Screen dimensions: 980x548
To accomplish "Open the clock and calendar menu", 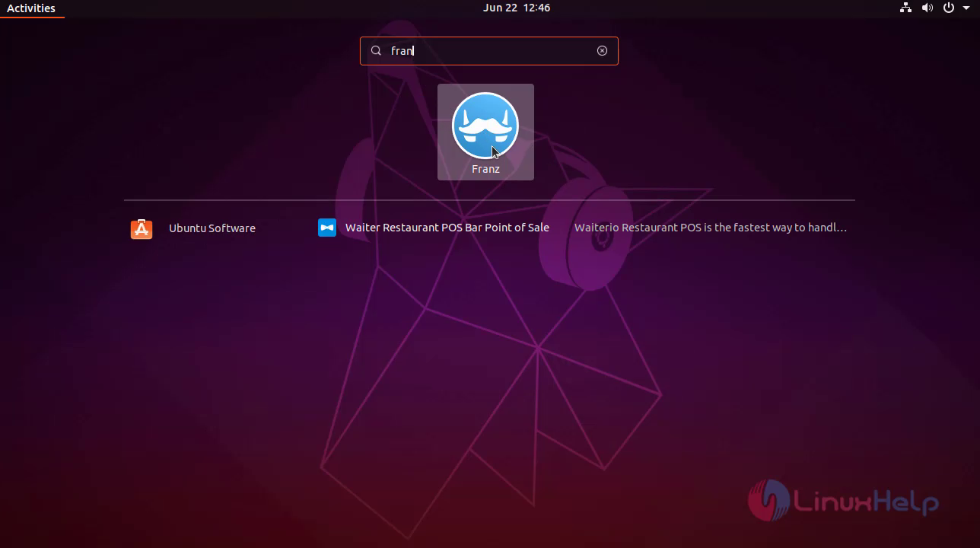I will tap(517, 8).
